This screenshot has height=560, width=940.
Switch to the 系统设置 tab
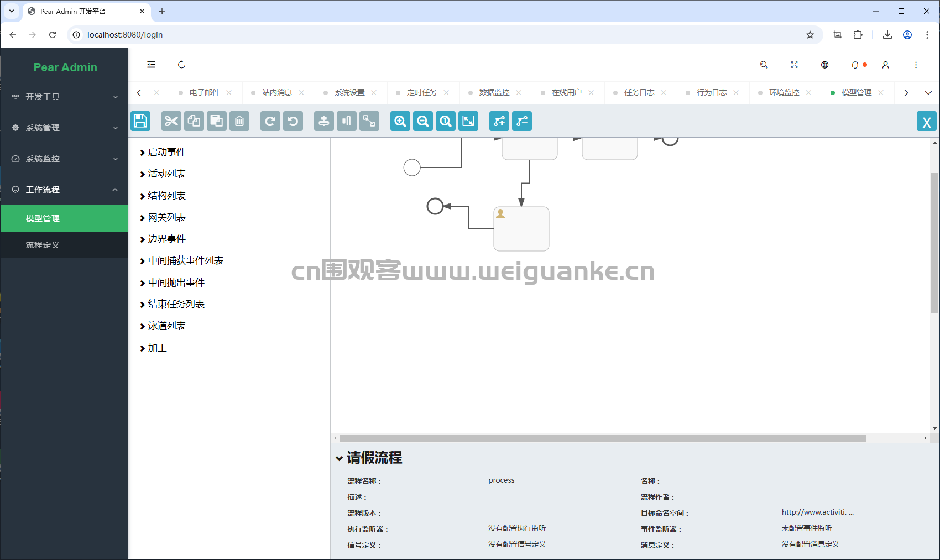[x=349, y=93]
